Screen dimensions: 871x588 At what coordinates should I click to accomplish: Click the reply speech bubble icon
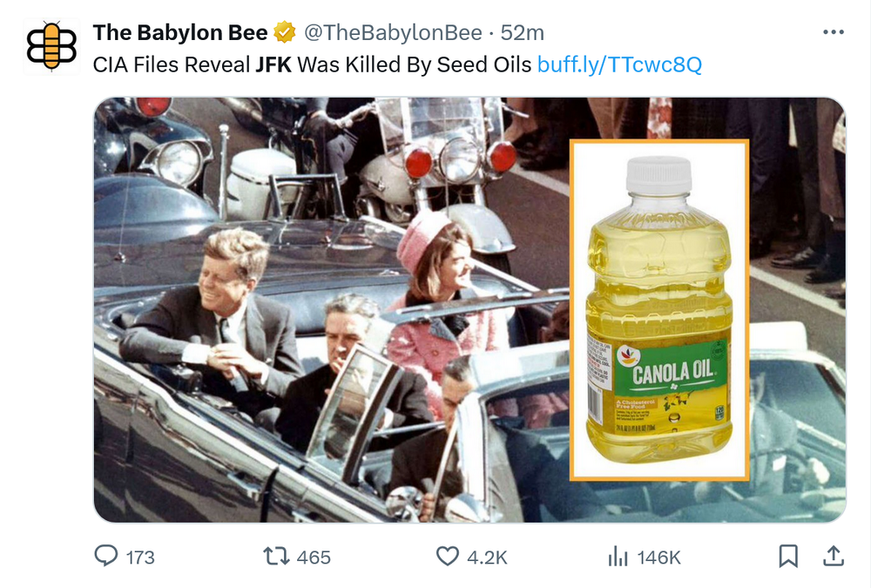click(106, 556)
